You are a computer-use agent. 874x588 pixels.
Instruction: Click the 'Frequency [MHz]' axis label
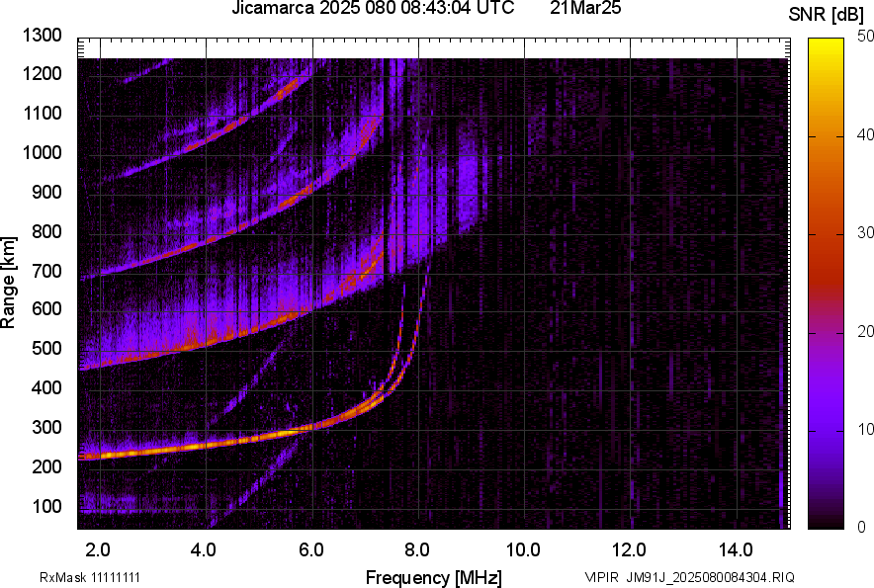click(x=434, y=577)
